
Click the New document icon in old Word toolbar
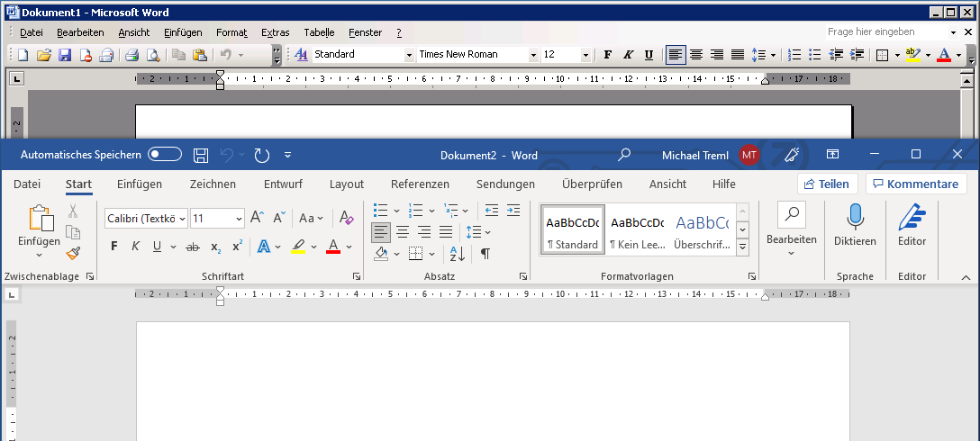(23, 55)
